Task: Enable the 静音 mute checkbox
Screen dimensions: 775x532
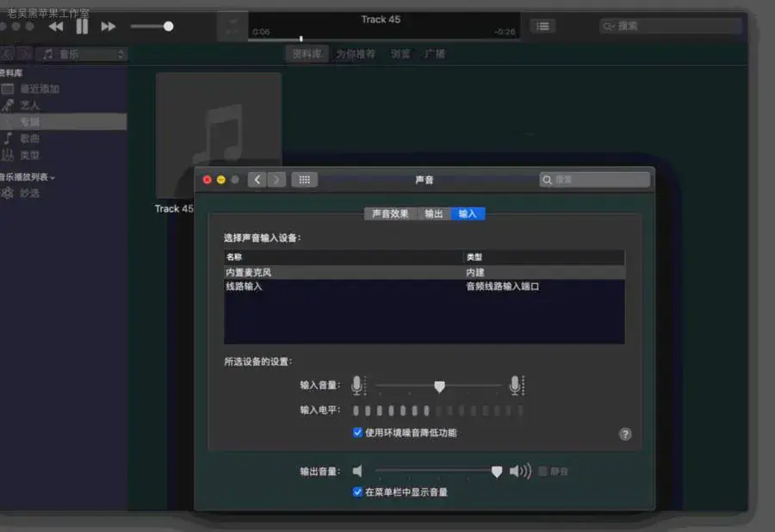Action: [x=542, y=471]
